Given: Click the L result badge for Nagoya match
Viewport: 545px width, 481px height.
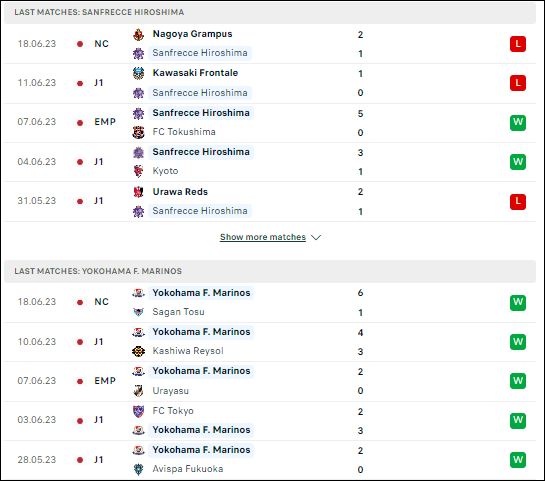Looking at the screenshot, I should (518, 44).
